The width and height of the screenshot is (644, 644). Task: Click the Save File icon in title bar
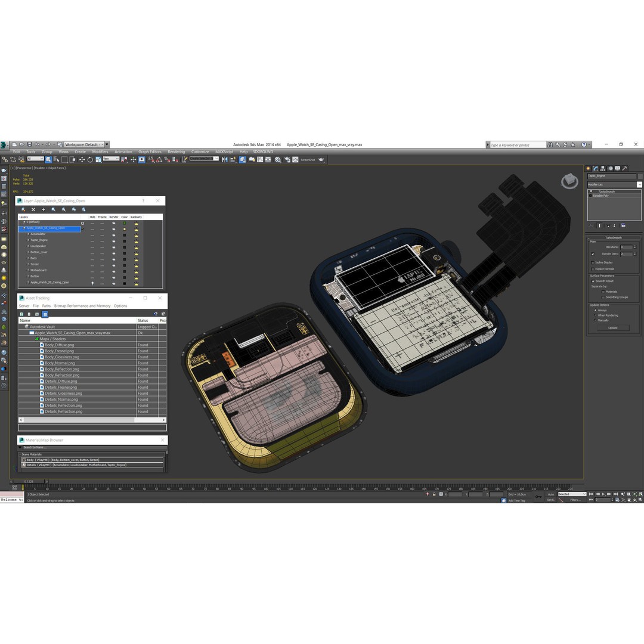30,144
